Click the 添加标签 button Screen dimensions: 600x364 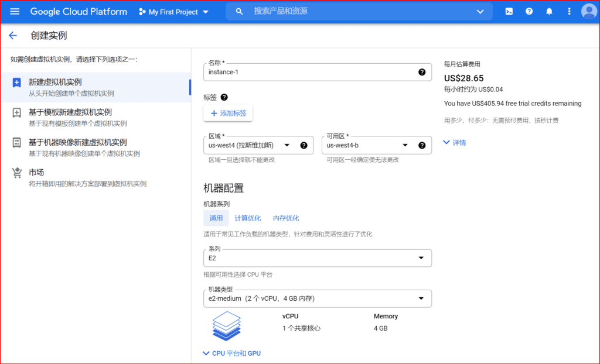228,112
